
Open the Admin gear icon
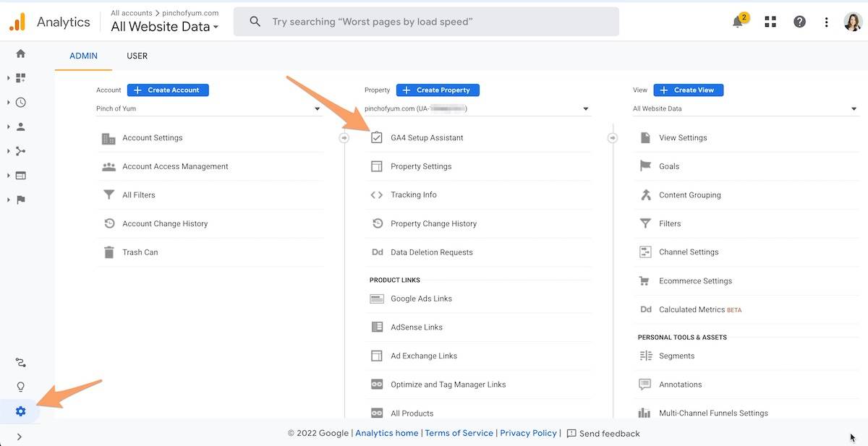tap(20, 411)
